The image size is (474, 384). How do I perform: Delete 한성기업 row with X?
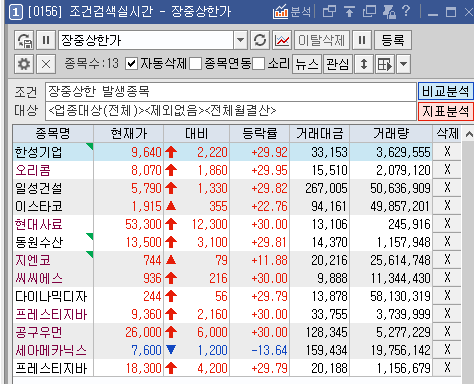click(x=447, y=152)
